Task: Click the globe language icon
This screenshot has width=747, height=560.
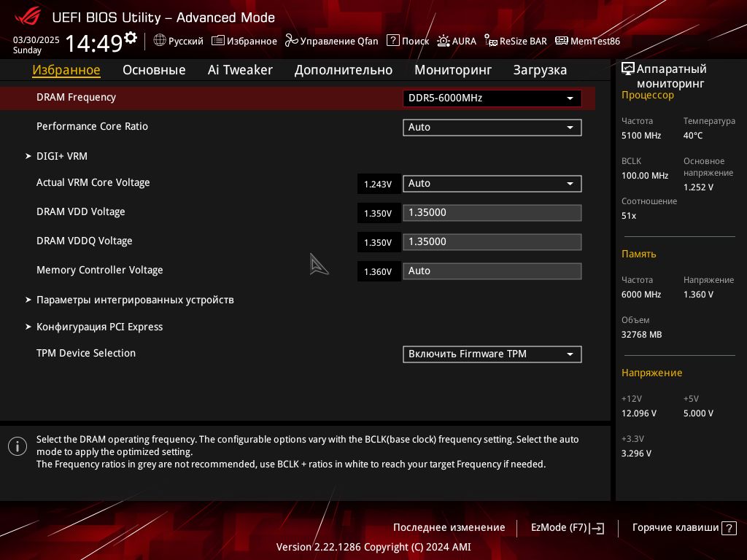Action: [160, 41]
